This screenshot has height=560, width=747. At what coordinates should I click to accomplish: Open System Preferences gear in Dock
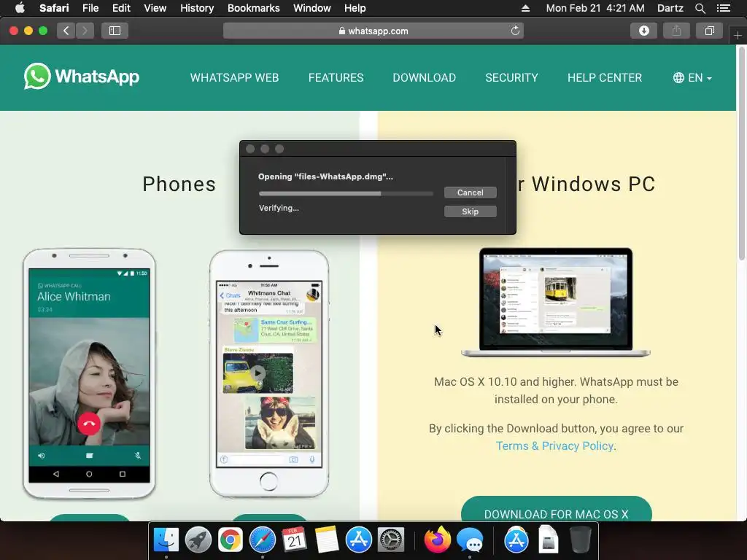391,540
